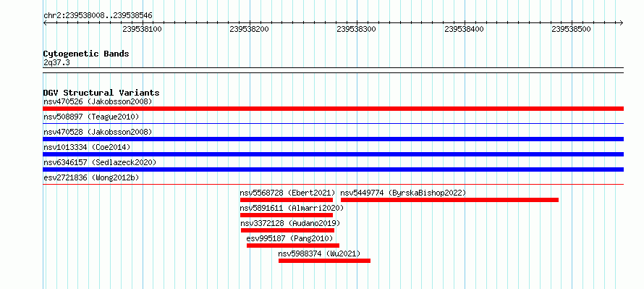Click the thin red esv2721836 variant line
The image size is (644, 289).
click(x=333, y=184)
